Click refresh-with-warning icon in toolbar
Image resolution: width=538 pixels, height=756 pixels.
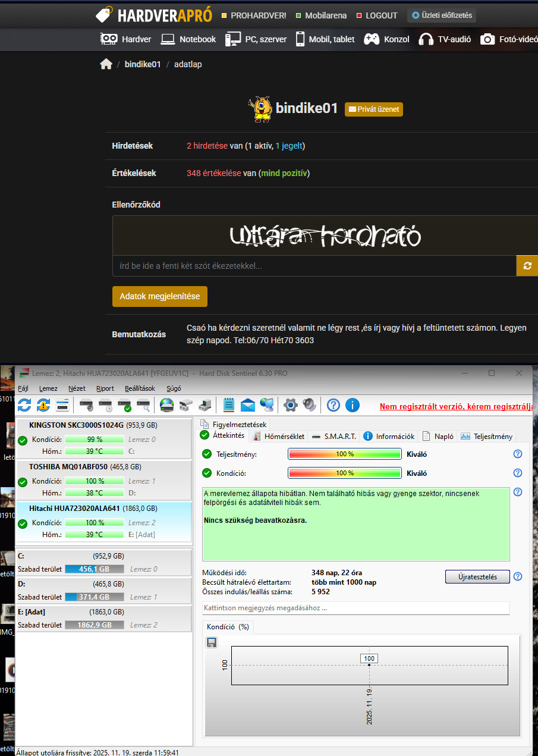coord(43,405)
